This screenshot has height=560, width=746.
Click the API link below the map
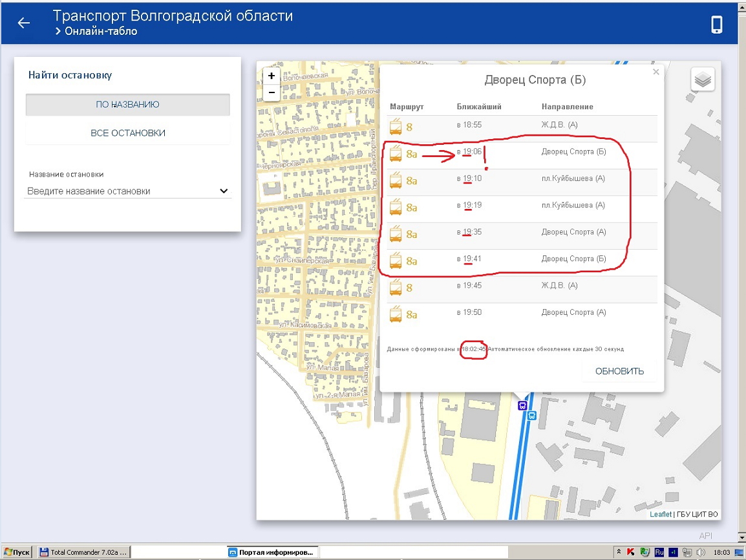click(x=705, y=536)
